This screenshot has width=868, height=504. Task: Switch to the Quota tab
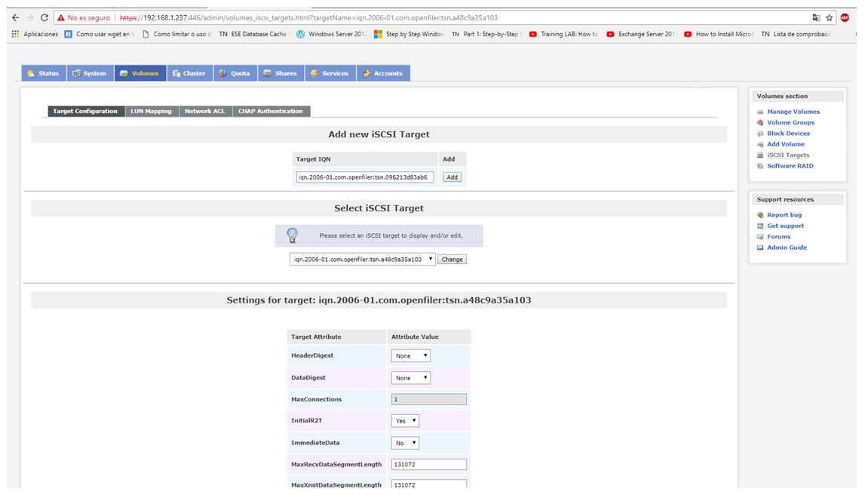235,73
